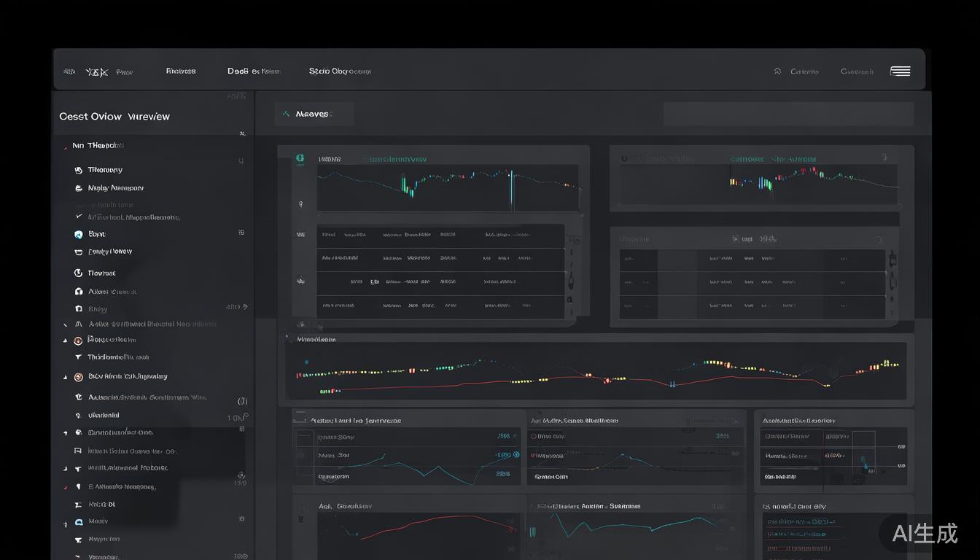
Task: Expand the tree group with the orange circle icon below Thidomtorl'iu
Action: click(x=65, y=377)
